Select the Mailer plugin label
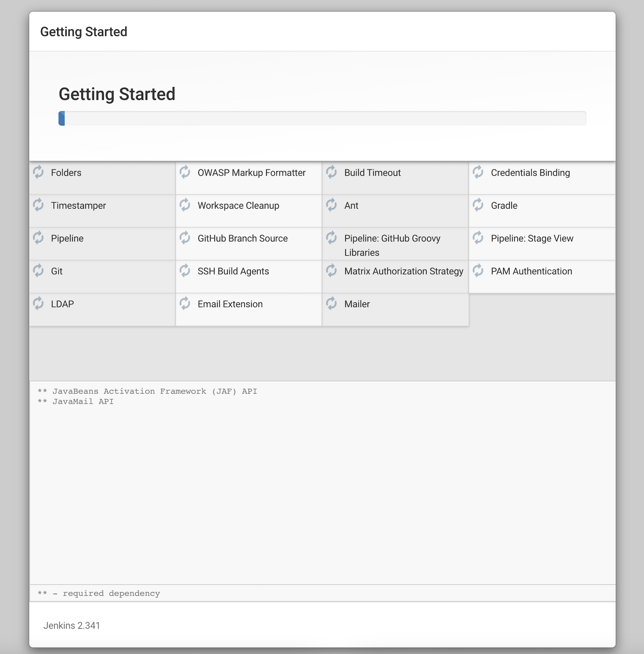 click(x=357, y=304)
